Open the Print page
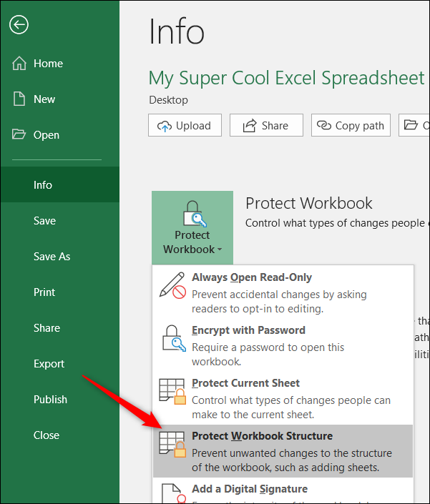The width and height of the screenshot is (430, 504). (44, 292)
